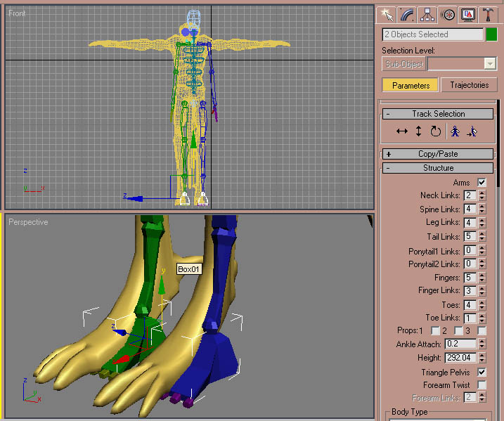Open the Display panel tab
Screen dimensions: 504x421
tap(467, 14)
